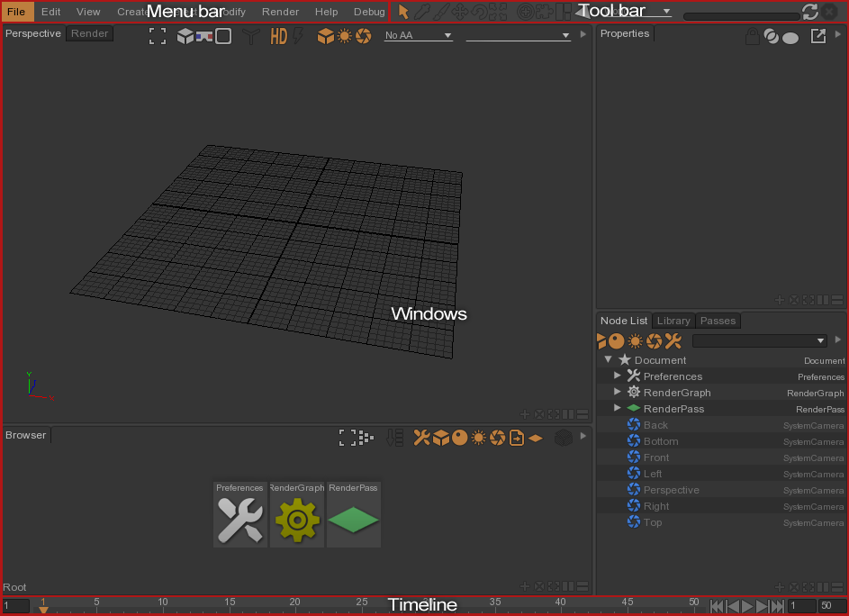Toggle lights display sun icon in viewport

(344, 36)
